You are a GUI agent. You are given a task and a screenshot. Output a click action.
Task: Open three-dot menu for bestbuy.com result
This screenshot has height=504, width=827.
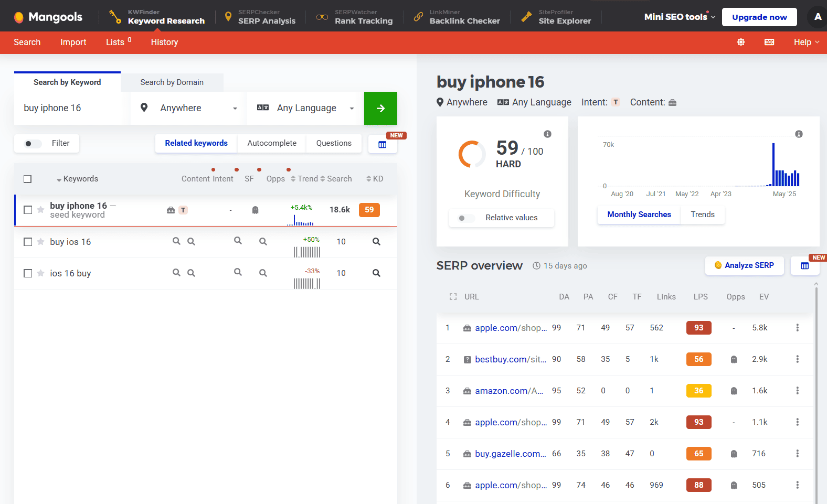point(797,359)
